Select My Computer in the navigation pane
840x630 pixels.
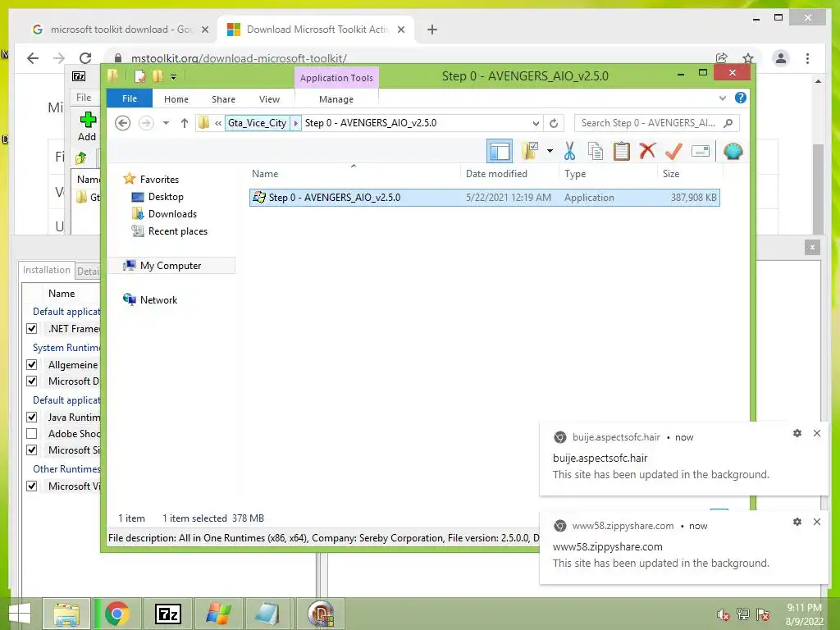coord(171,266)
